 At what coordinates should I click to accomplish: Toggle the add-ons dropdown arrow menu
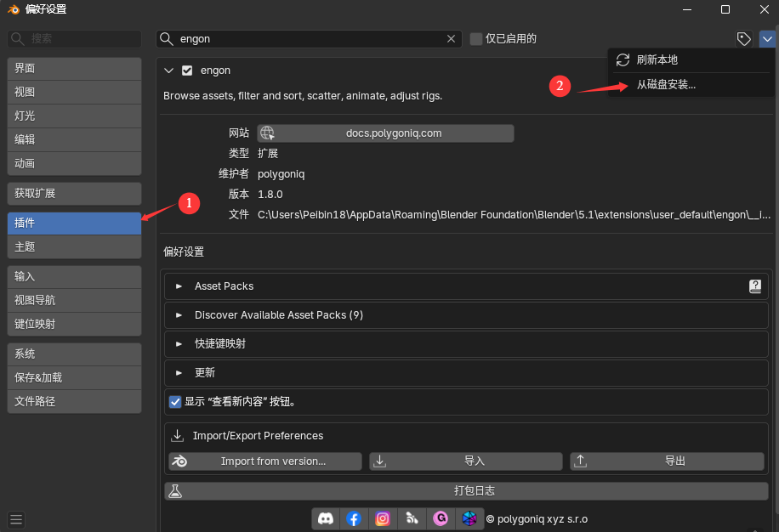tap(767, 39)
